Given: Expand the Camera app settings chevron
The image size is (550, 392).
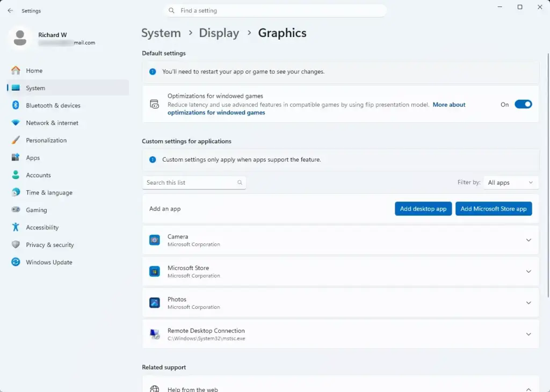Looking at the screenshot, I should (529, 240).
